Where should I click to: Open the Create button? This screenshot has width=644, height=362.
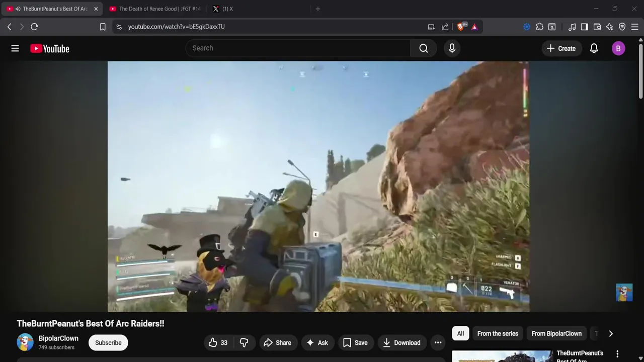click(x=561, y=48)
